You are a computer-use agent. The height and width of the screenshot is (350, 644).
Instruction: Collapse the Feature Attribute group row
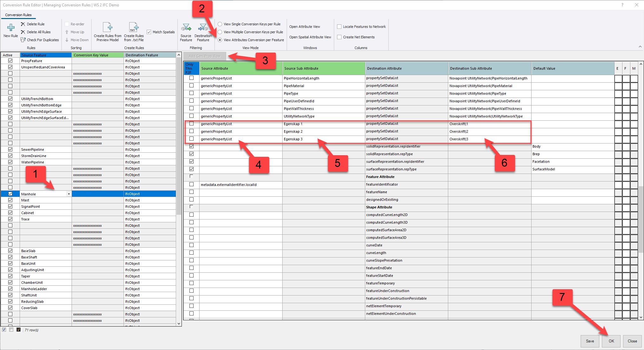[x=191, y=176]
